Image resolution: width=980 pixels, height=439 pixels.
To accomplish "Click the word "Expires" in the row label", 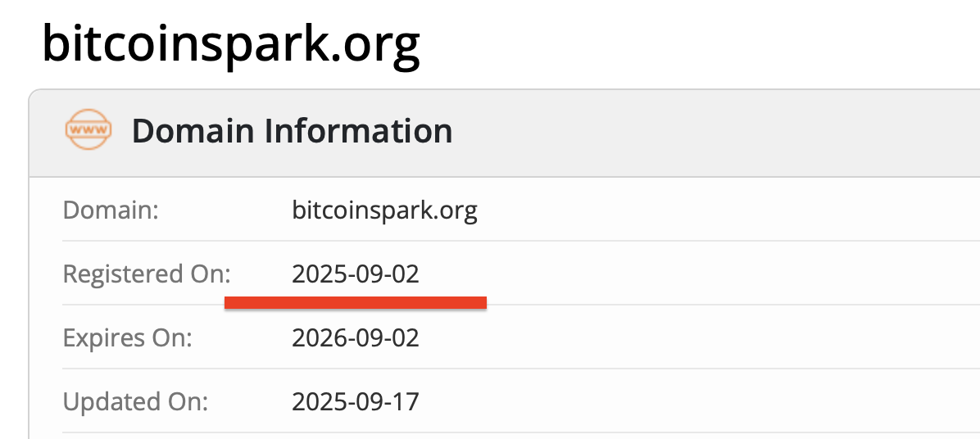I will pyautogui.click(x=99, y=337).
